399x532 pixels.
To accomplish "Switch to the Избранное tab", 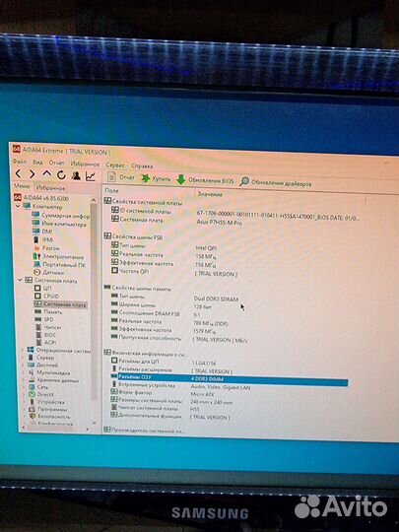I will pos(50,187).
